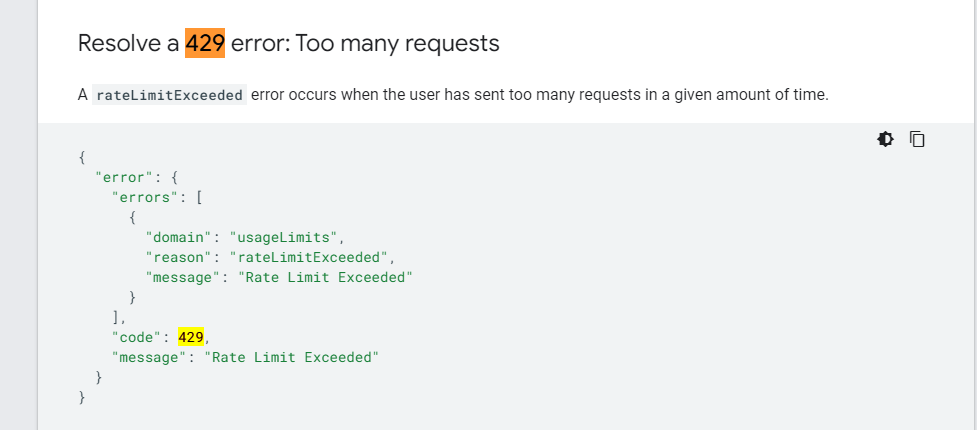Click the opening curly brace of the JSON
This screenshot has width=977, height=430.
82,158
